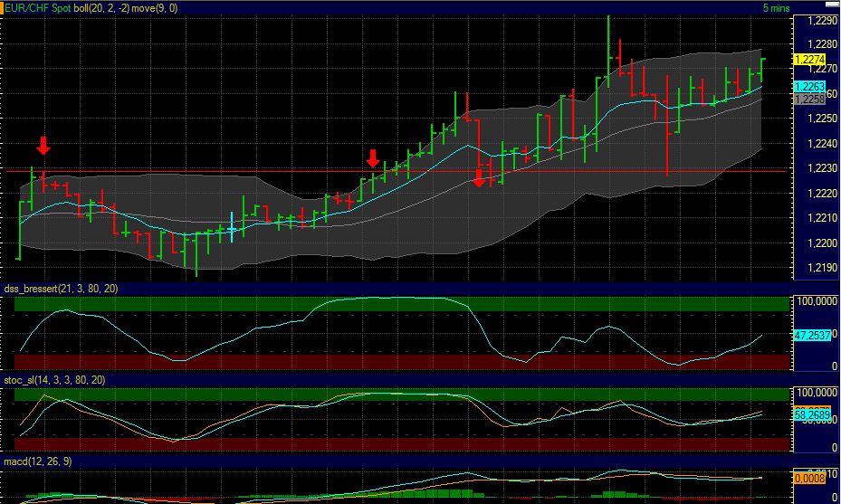Change the 5 mins timeframe label
This screenshot has width=841, height=504.
tap(775, 7)
